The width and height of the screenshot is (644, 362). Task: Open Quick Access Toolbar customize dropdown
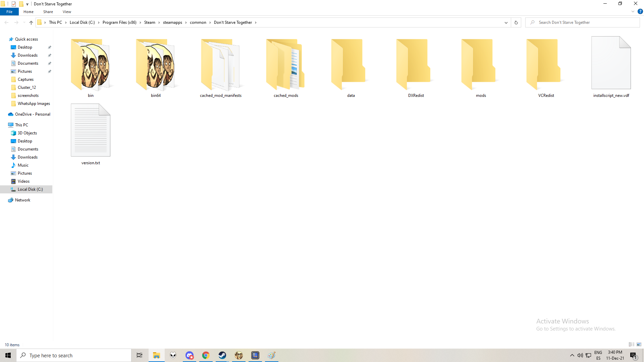coord(28,4)
